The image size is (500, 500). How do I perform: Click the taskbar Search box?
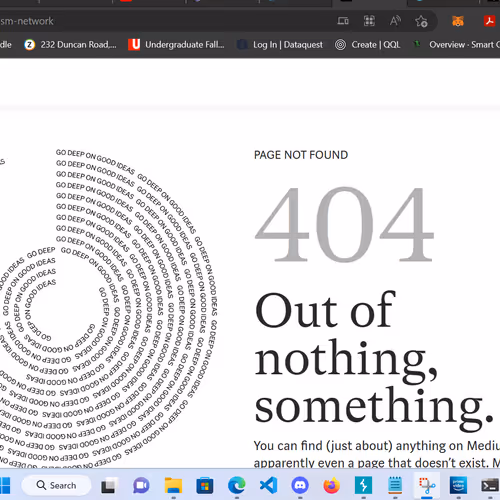pos(56,485)
